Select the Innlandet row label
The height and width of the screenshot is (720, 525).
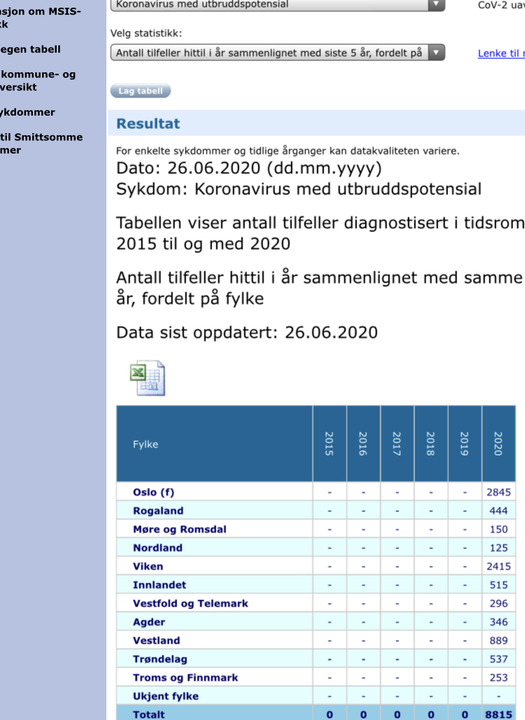(x=159, y=585)
